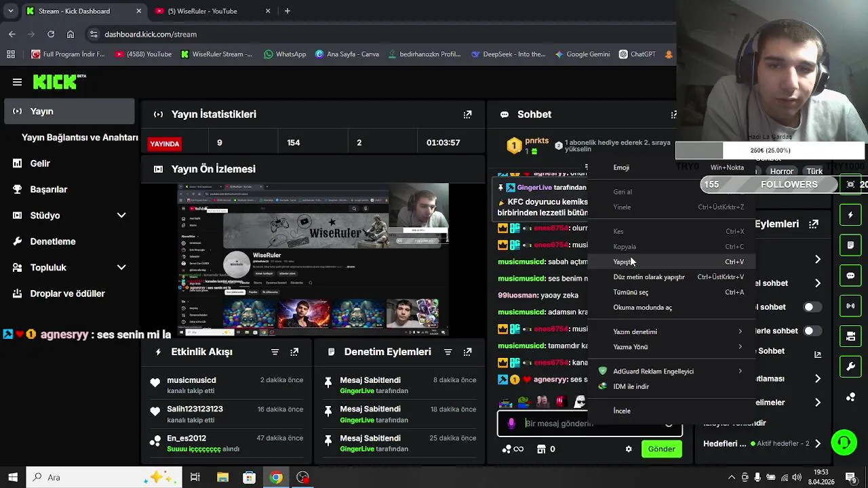Expand the Stüdyo sidebar section
Image resolution: width=868 pixels, height=488 pixels.
coord(121,216)
